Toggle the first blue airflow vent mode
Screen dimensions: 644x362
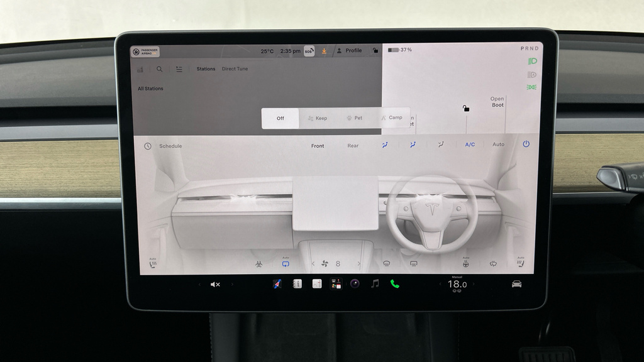click(x=385, y=145)
